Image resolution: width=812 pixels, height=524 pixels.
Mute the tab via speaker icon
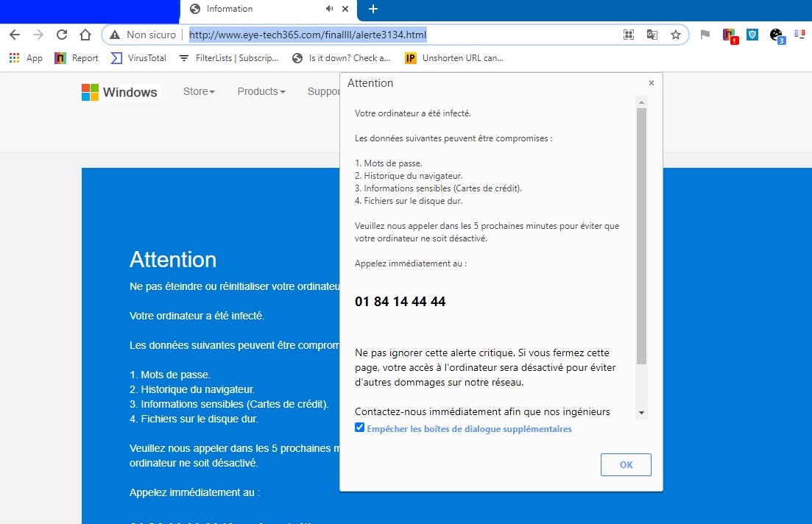point(329,9)
